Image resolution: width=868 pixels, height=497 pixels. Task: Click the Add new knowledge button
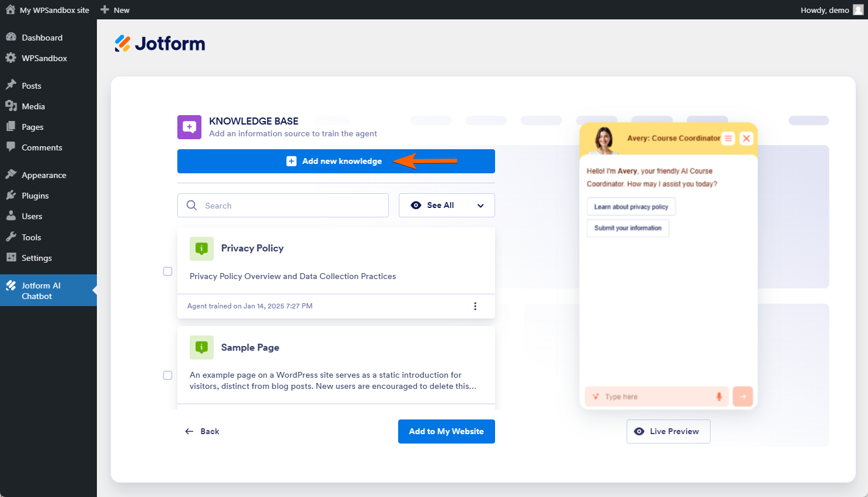336,162
